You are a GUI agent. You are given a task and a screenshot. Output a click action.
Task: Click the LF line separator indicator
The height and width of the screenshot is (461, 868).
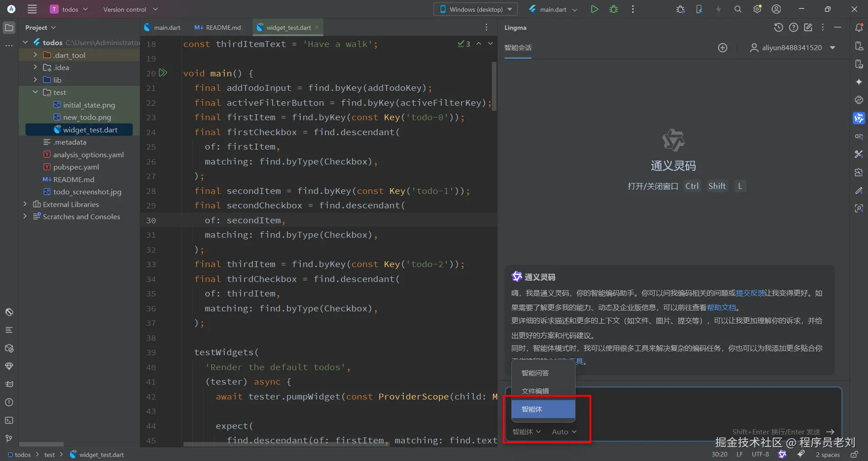740,454
